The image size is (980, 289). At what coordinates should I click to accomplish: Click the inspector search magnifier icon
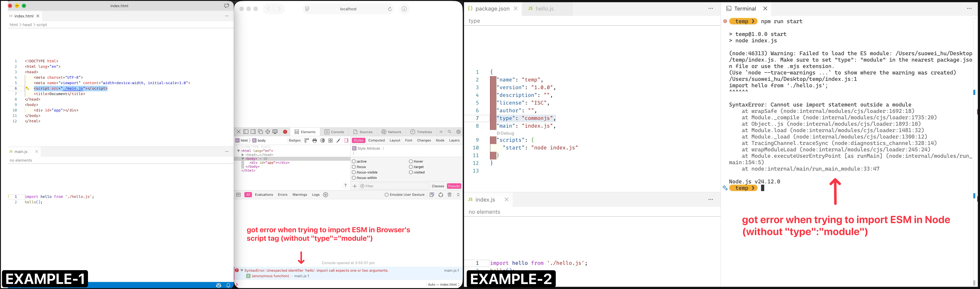[x=450, y=132]
